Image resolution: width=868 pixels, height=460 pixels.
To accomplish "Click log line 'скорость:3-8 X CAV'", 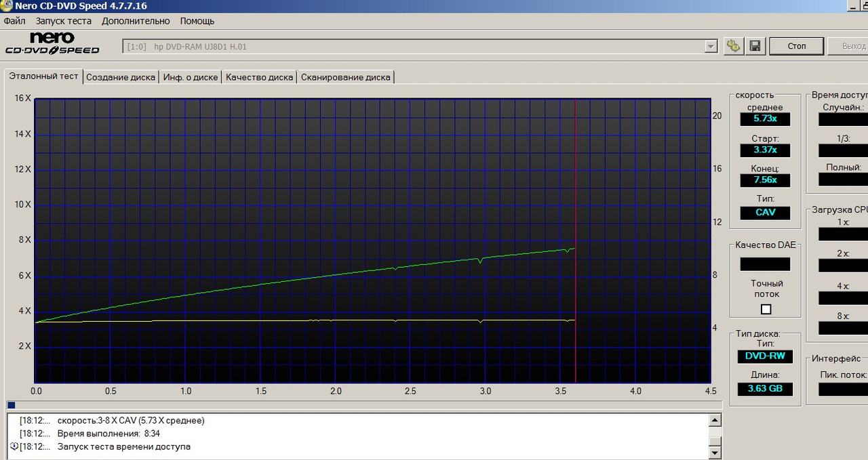I will click(x=131, y=421).
